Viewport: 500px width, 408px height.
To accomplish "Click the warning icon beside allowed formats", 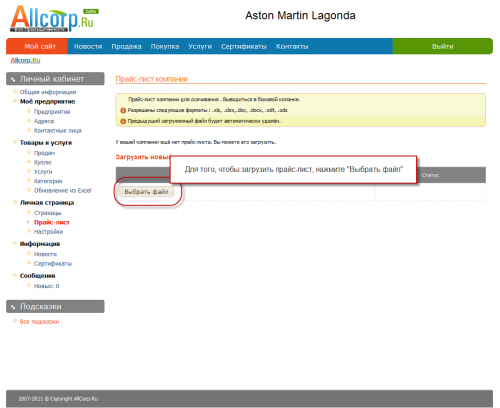I will pyautogui.click(x=123, y=110).
